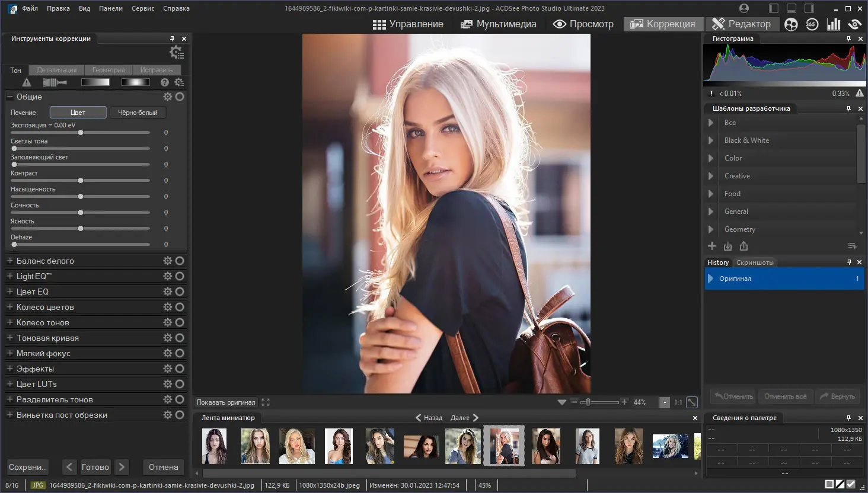
Task: Click the zoom slider handle
Action: tap(588, 402)
